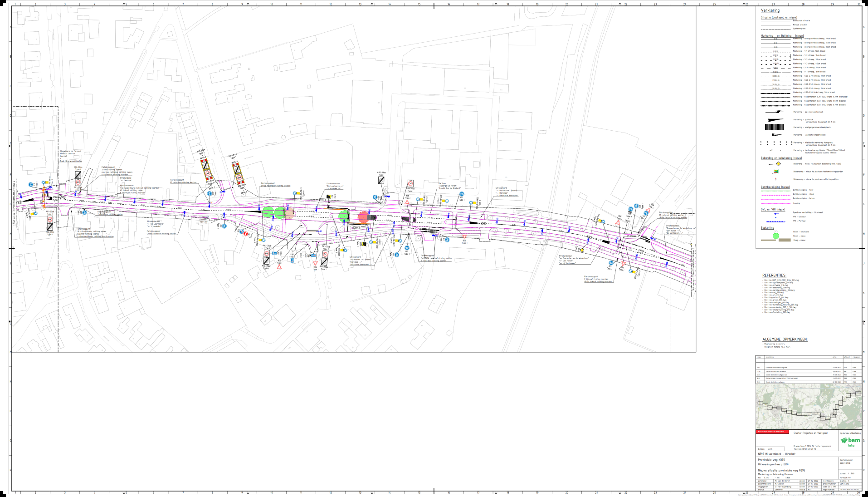
Task: Click the yellow diamond bebording legend symbol
Action: pyautogui.click(x=778, y=164)
